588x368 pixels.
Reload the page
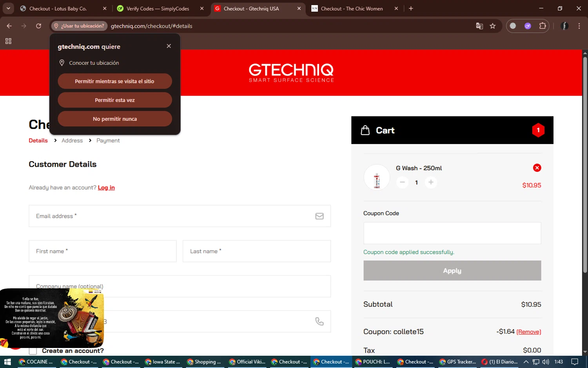click(x=38, y=26)
